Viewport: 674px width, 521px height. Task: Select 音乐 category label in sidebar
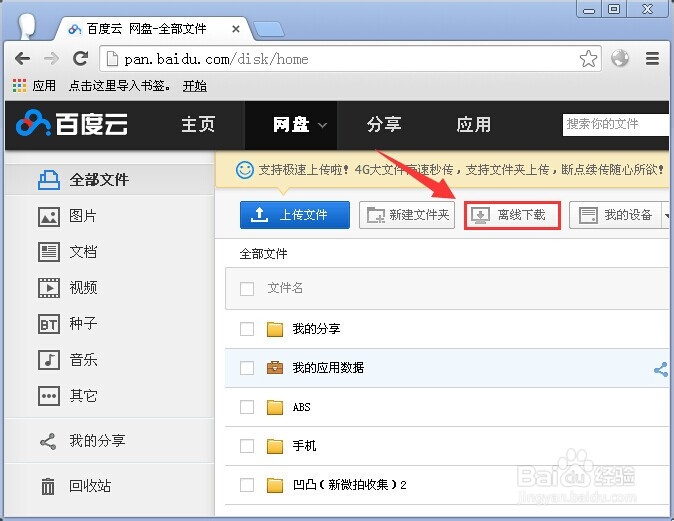click(83, 360)
